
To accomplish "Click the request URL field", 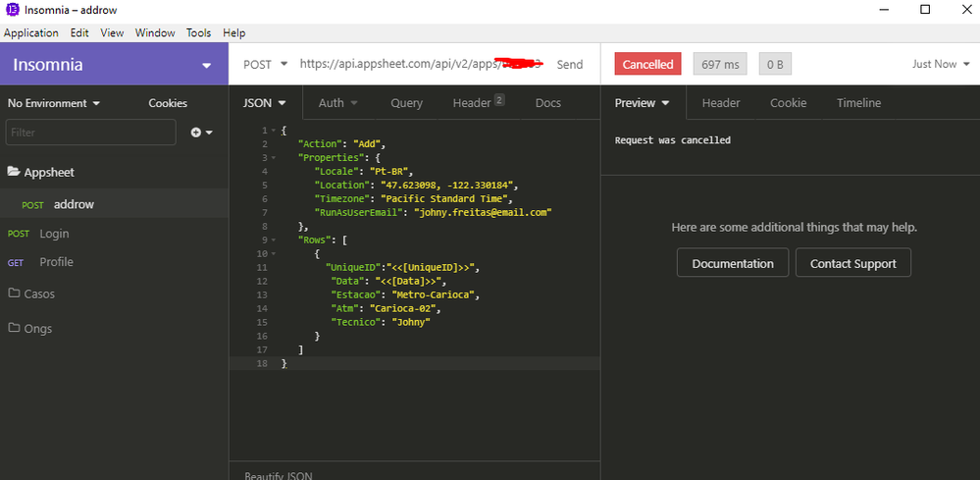I will pyautogui.click(x=421, y=64).
